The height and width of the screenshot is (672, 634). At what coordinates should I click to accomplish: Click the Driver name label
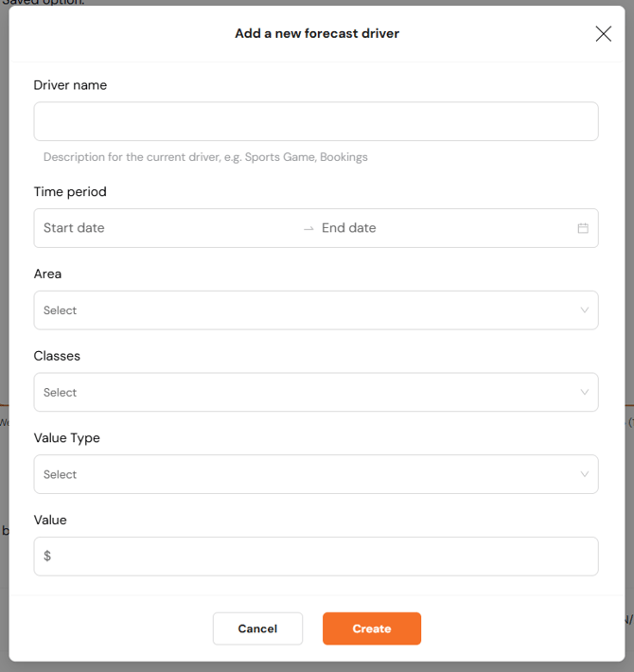point(70,85)
